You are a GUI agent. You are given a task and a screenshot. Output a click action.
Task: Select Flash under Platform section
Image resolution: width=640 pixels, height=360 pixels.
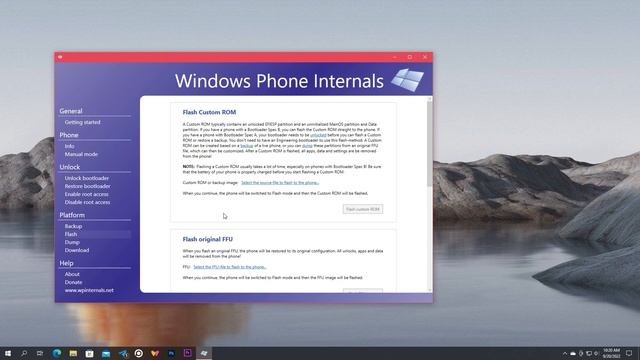[71, 234]
